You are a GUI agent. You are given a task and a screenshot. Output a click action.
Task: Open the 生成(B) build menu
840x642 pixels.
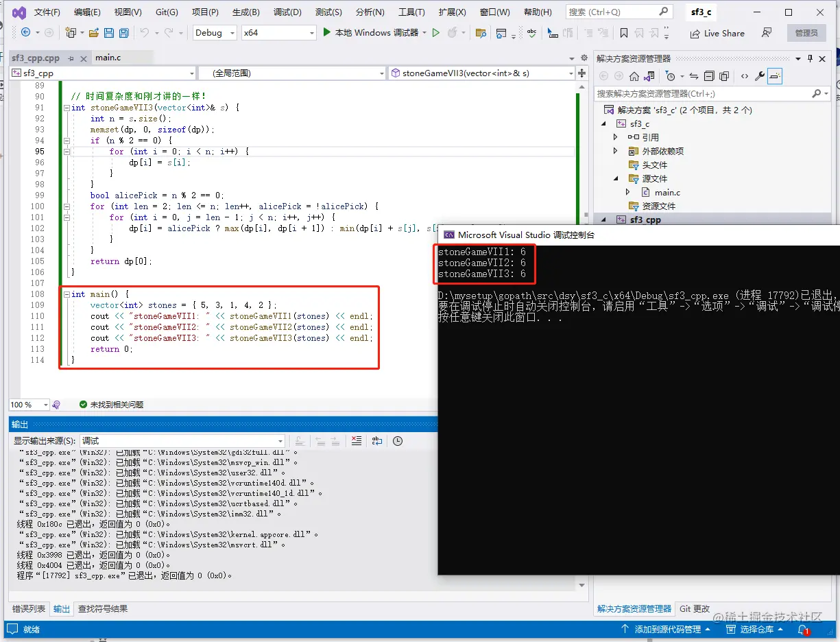245,12
